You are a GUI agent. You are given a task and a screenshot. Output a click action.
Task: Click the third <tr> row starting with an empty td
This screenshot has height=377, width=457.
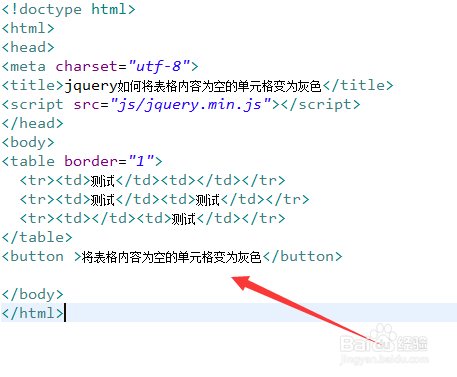[x=152, y=219]
